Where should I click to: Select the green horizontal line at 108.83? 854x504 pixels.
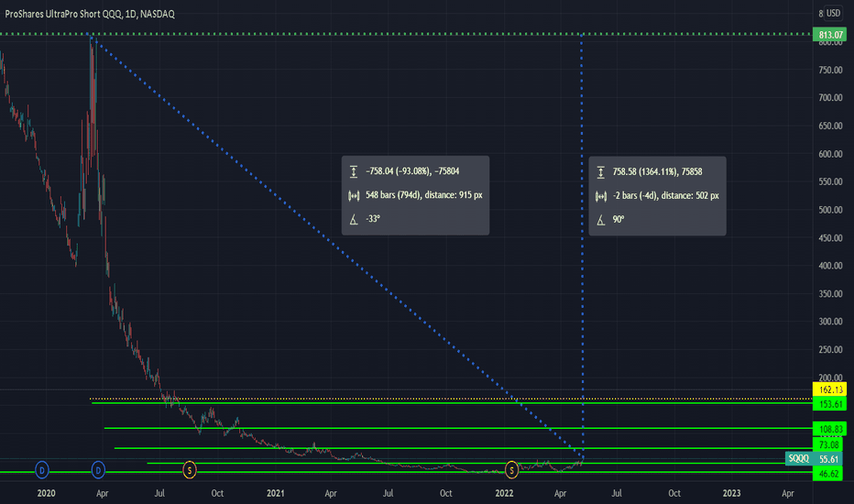pos(457,428)
